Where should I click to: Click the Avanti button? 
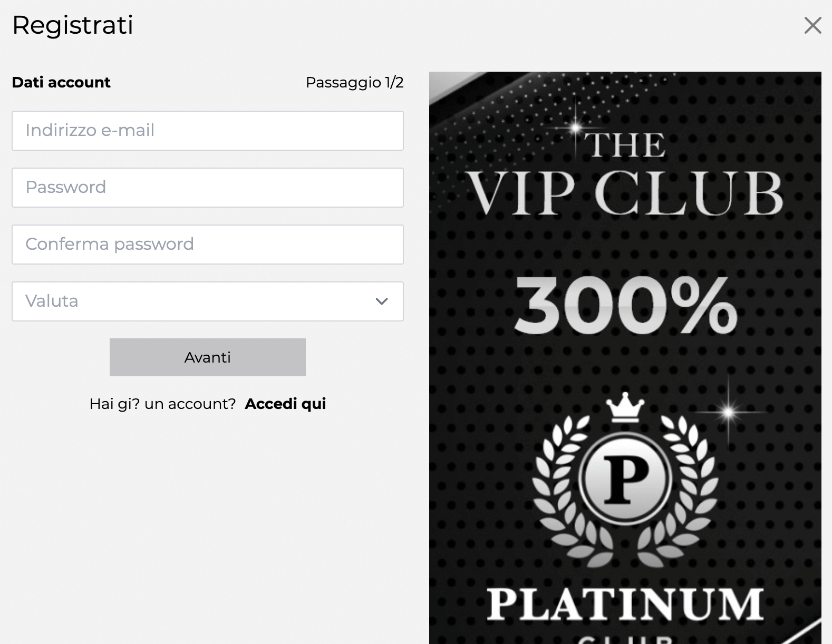(207, 357)
